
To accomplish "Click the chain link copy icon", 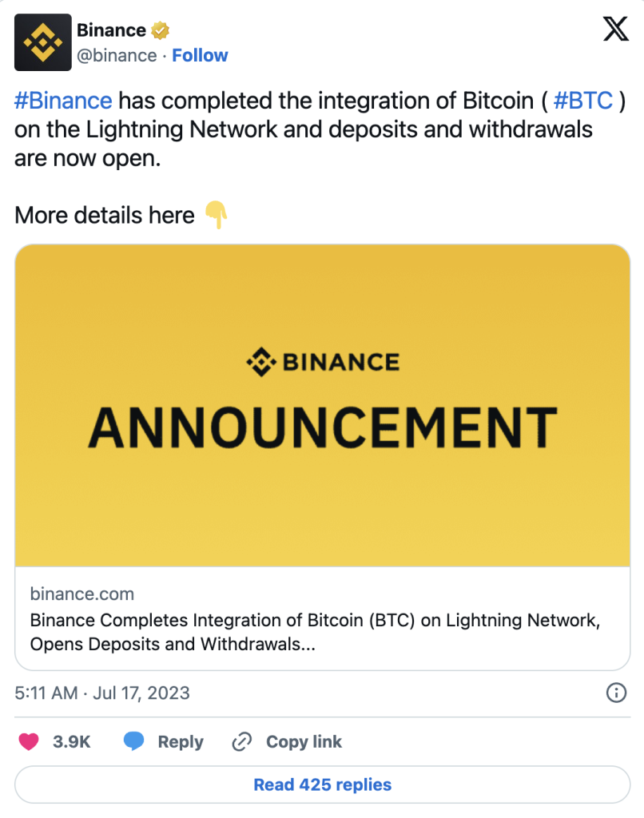I will click(x=241, y=742).
